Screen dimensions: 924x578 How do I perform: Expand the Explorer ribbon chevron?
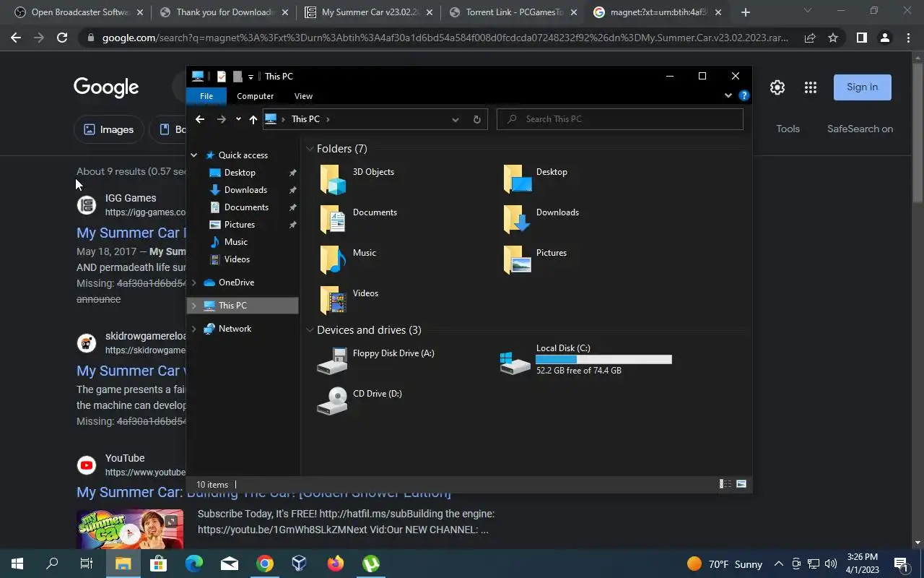point(728,95)
